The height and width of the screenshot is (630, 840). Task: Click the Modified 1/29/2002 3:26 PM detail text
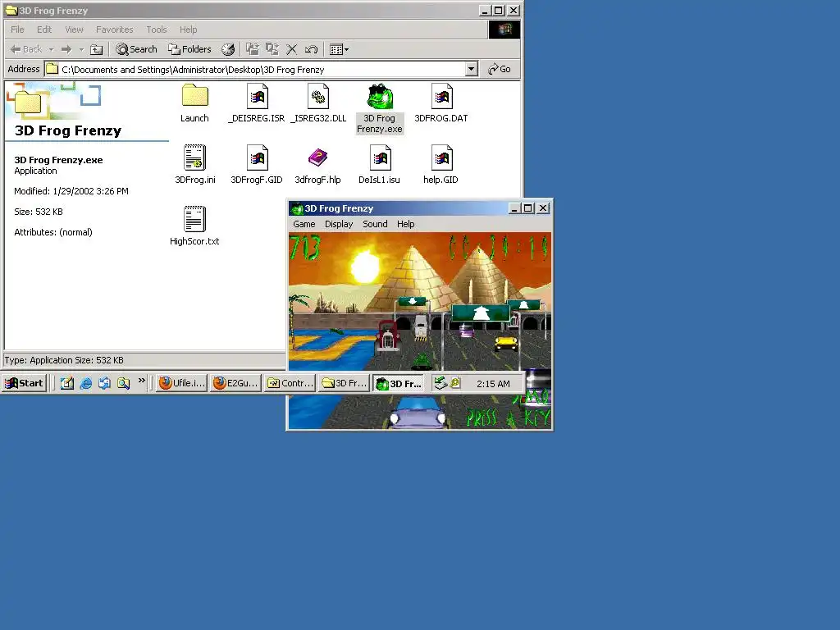(x=71, y=191)
